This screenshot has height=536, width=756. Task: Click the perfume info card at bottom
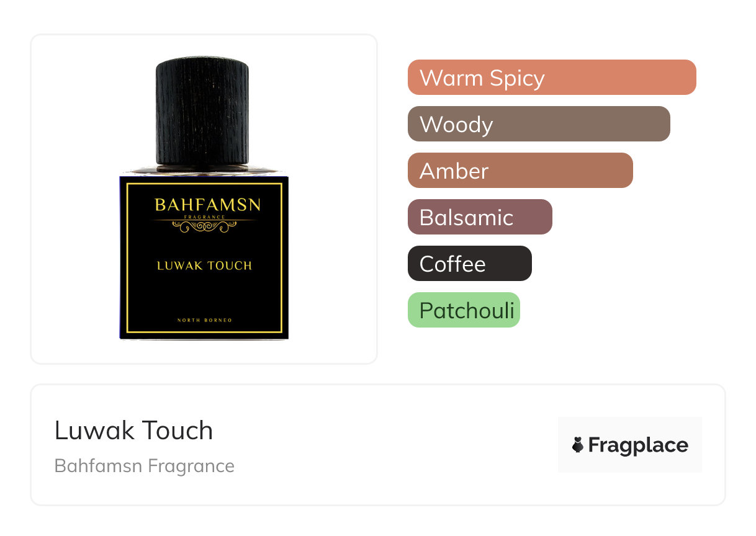(378, 445)
